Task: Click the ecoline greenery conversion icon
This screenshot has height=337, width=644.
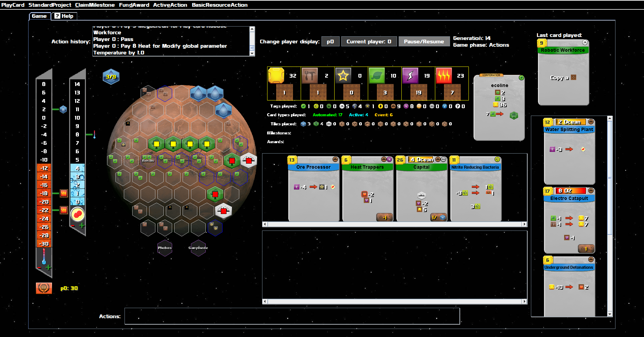Action: tap(514, 116)
